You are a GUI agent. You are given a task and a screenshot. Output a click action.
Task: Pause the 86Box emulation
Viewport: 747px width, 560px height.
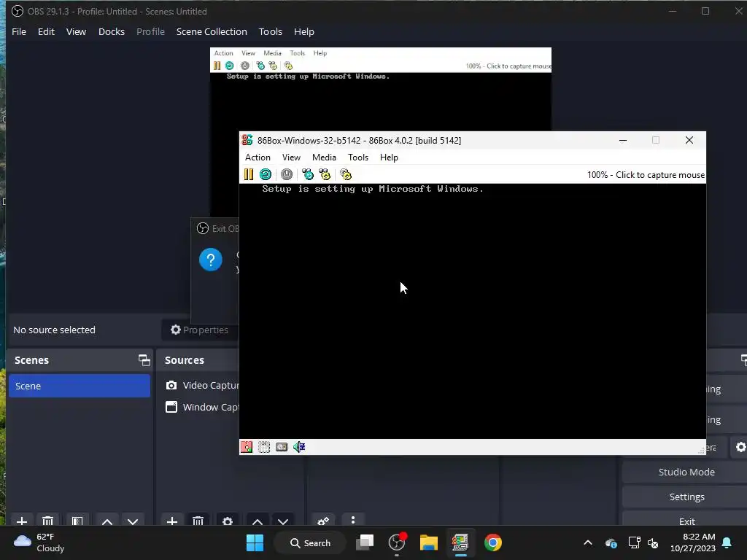tap(248, 174)
